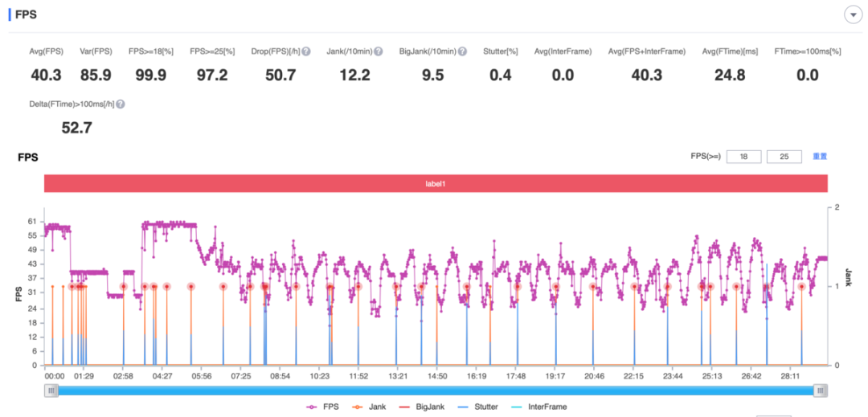Viewport: 868px width, 417px height.
Task: Open help icon next to BigJank(/10min)
Action: coord(462,51)
